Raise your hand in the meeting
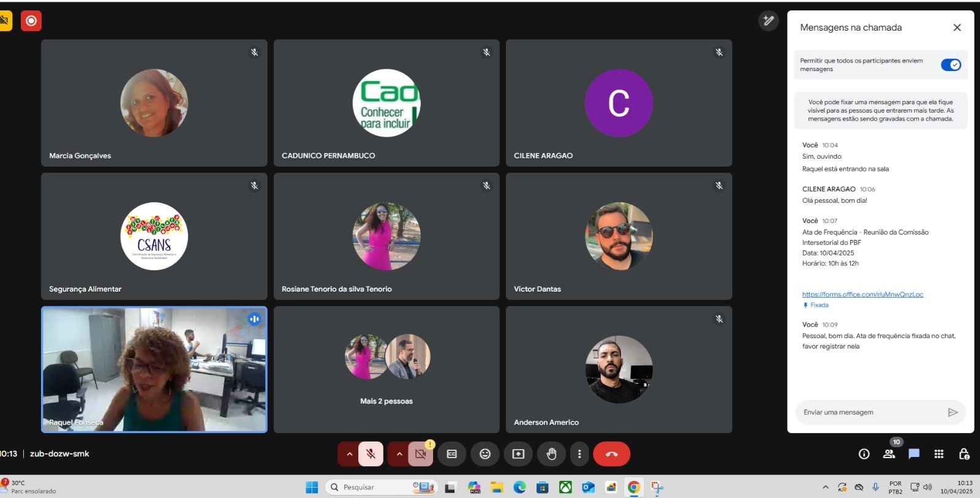The image size is (980, 498). (x=551, y=454)
